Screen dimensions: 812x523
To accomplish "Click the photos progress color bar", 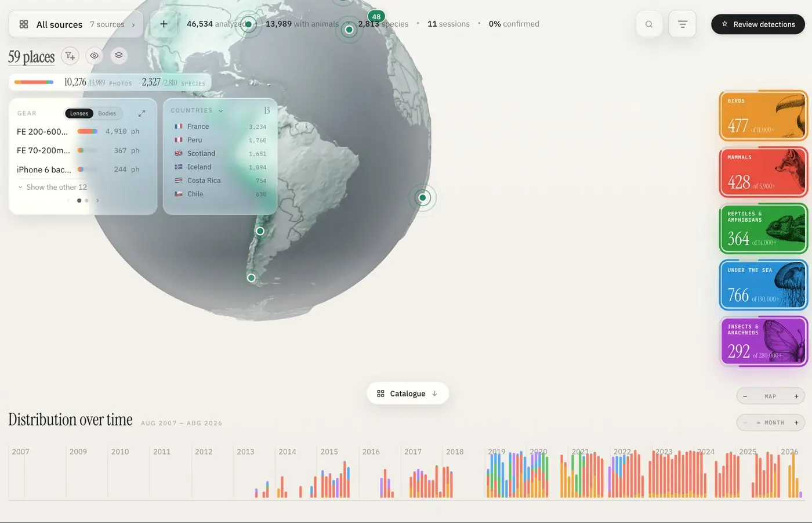I will point(34,82).
